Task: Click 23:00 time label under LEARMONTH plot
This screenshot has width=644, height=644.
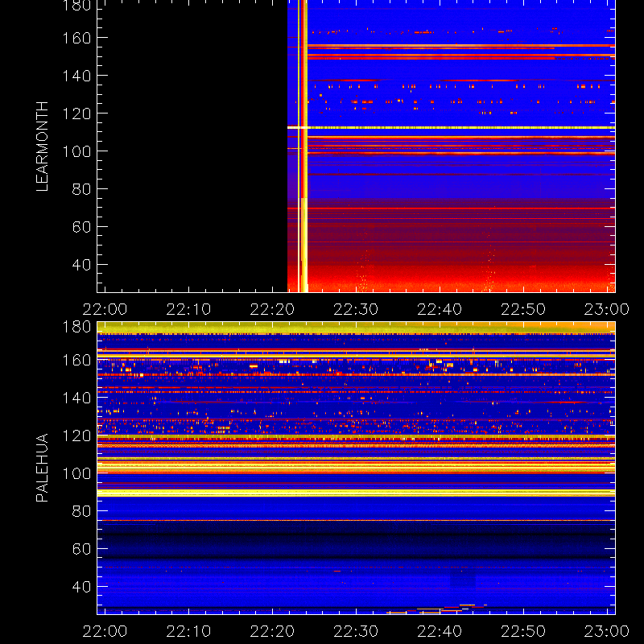Action: [607, 309]
